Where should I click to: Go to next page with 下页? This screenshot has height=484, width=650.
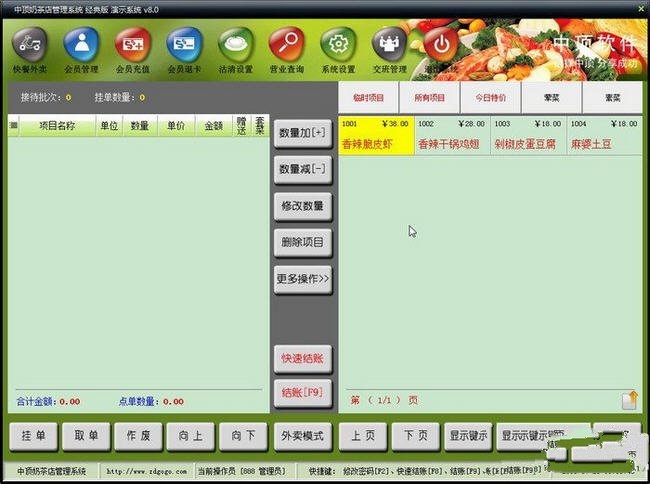coord(416,436)
